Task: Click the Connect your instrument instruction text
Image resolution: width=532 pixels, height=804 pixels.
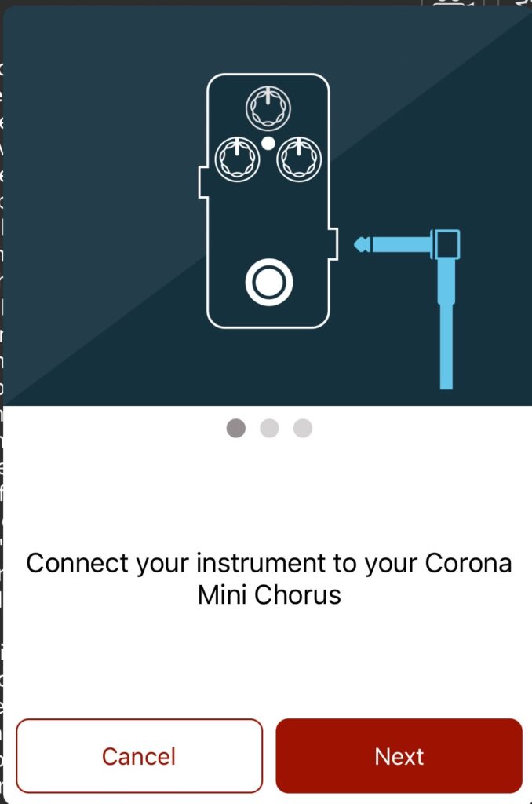Action: [x=269, y=579]
